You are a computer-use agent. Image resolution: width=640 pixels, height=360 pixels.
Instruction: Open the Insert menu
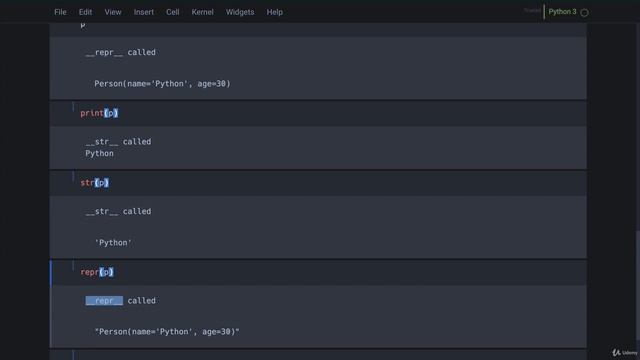pos(144,12)
